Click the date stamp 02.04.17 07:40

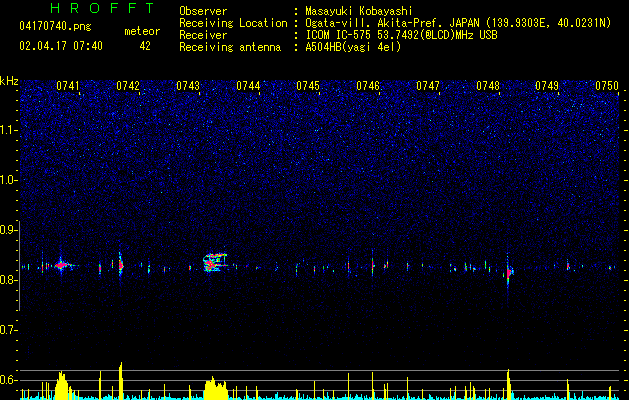point(61,46)
